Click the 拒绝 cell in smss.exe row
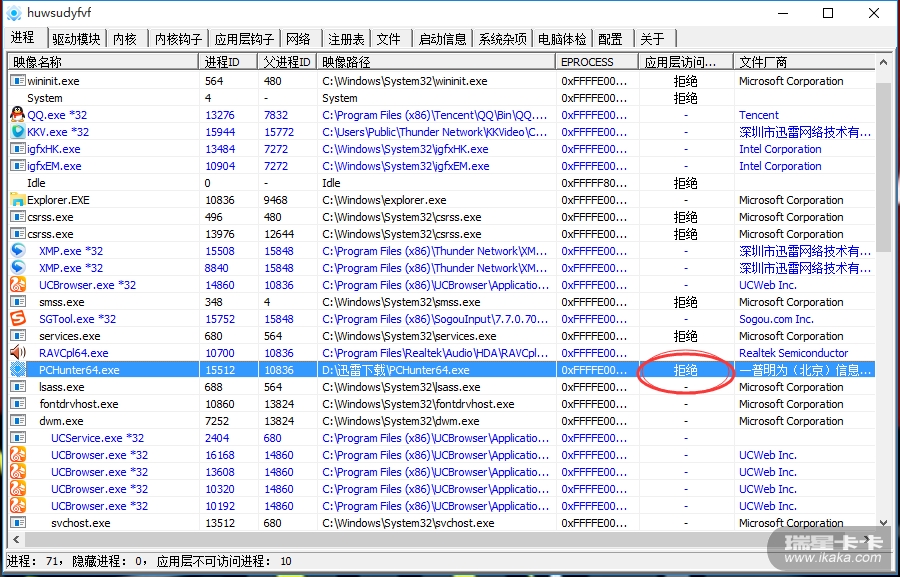The width and height of the screenshot is (900, 577). [x=685, y=302]
